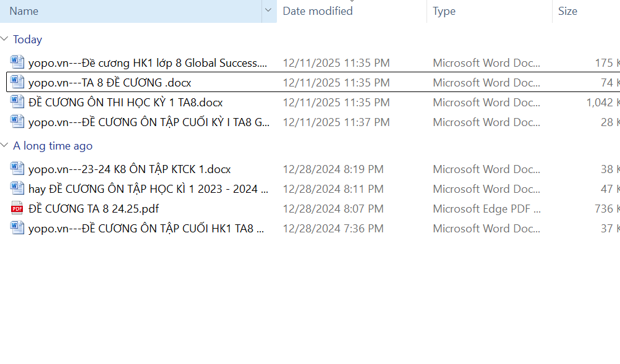Click the Word icon of Global Success file
The height and width of the screenshot is (364, 620).
17,62
